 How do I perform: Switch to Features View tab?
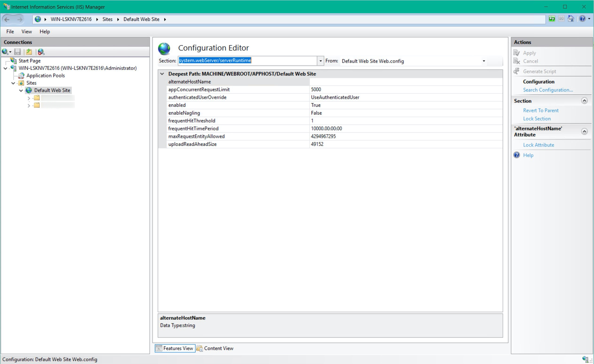pyautogui.click(x=175, y=348)
